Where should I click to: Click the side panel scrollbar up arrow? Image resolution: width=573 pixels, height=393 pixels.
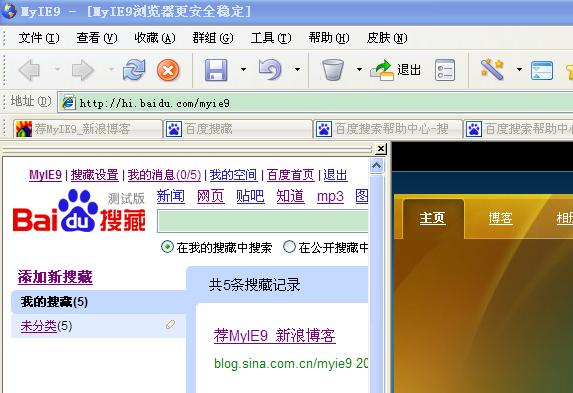376,166
